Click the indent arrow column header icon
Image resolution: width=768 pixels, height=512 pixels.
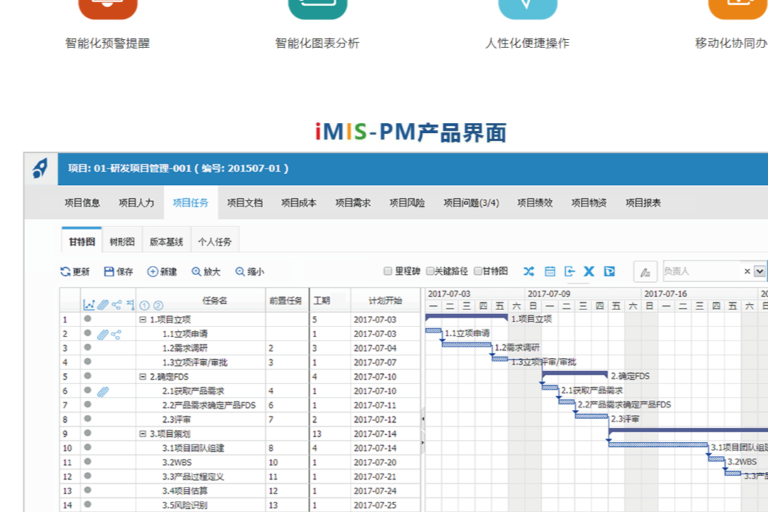click(x=130, y=305)
